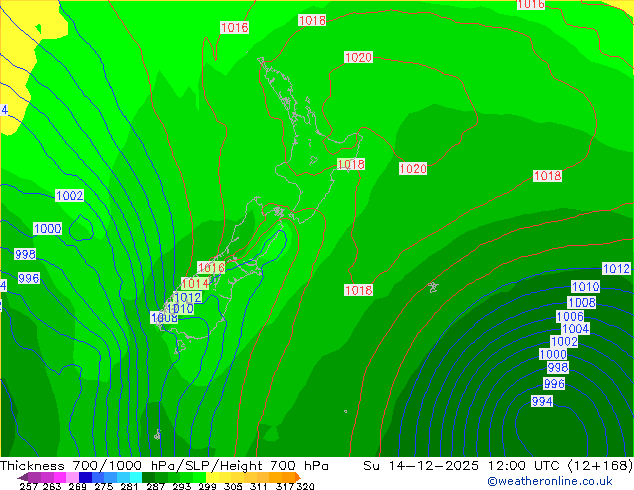
Task: Click the weatheronline.co.uk watermark link
Action: [x=563, y=481]
